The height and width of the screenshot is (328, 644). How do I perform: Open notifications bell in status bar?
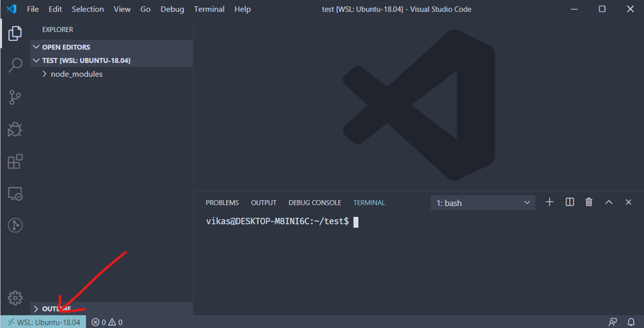(x=631, y=322)
